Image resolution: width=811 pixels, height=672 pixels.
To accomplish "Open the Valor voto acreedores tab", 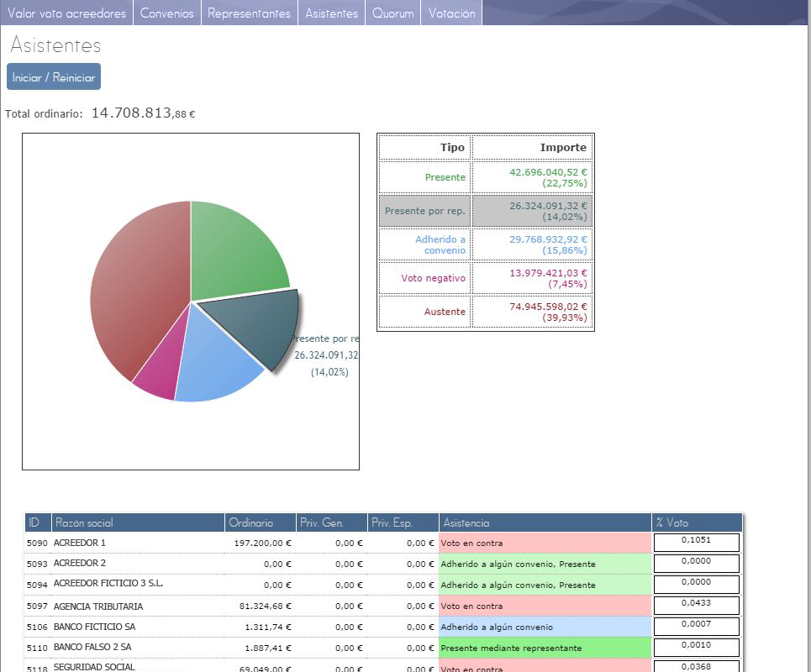I will click(x=66, y=13).
